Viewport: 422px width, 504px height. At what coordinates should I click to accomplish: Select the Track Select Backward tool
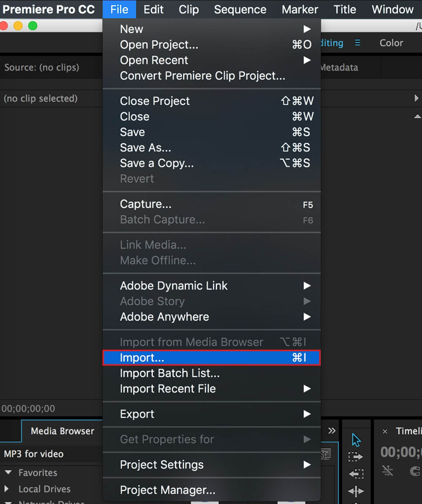(x=356, y=474)
